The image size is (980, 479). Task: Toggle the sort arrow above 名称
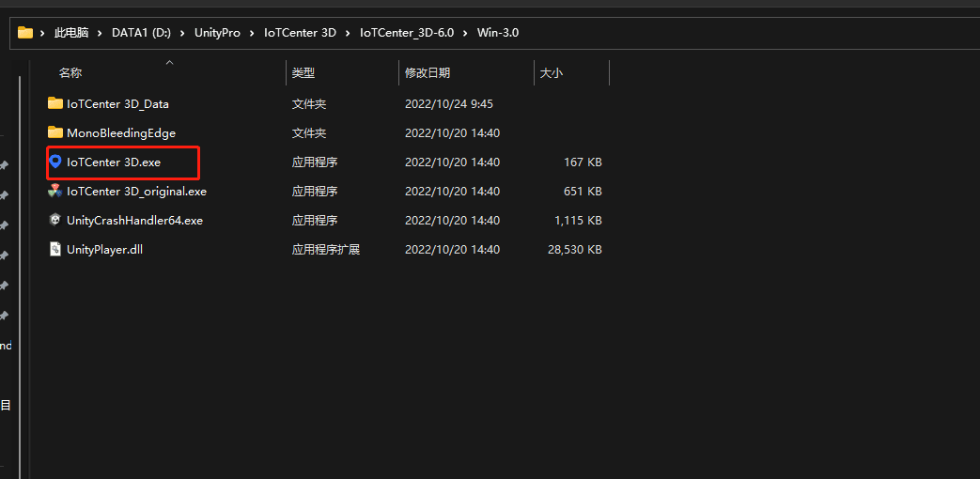coord(169,62)
